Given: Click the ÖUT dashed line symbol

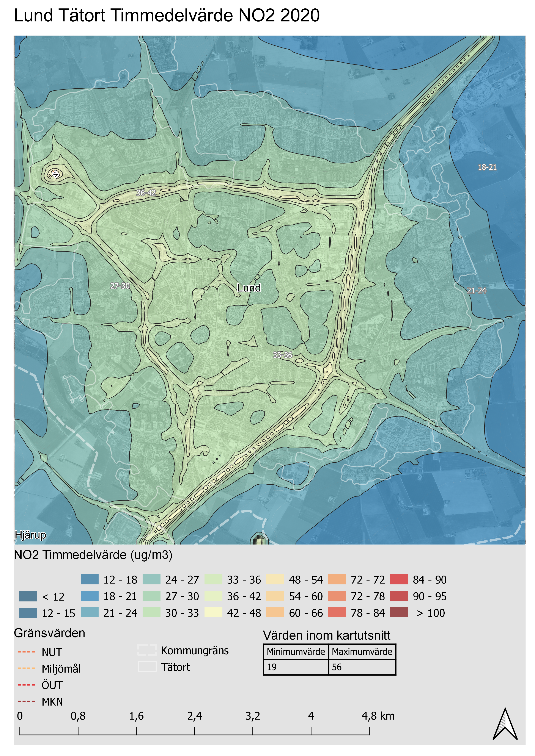Looking at the screenshot, I should (x=26, y=685).
